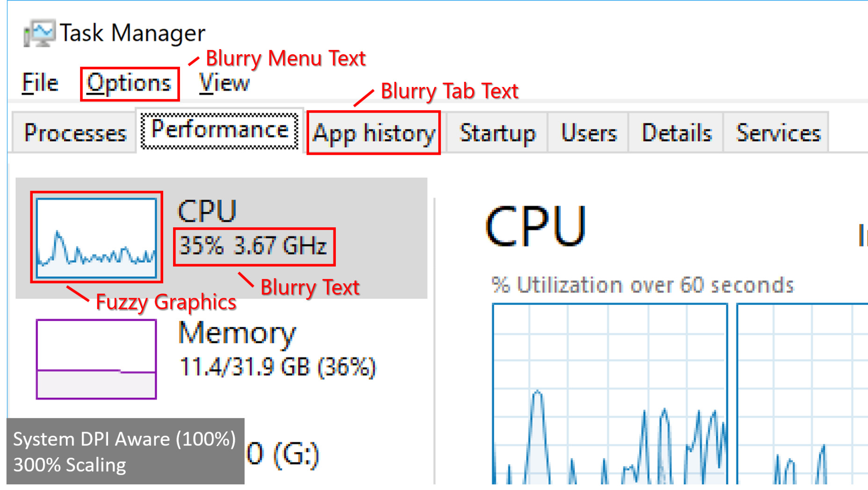Screen dimensions: 868x490
Task: Switch to the Services tab
Action: pos(777,133)
